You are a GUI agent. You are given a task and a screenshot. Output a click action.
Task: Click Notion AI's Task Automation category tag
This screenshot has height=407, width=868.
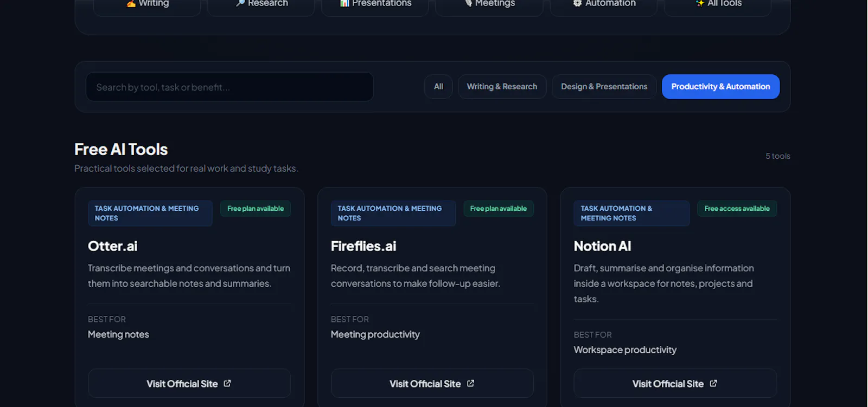(x=631, y=214)
